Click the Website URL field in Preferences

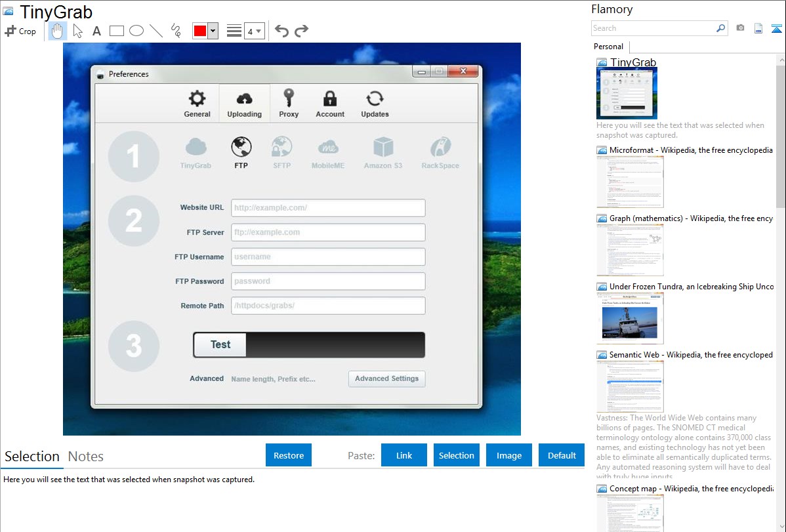(328, 207)
